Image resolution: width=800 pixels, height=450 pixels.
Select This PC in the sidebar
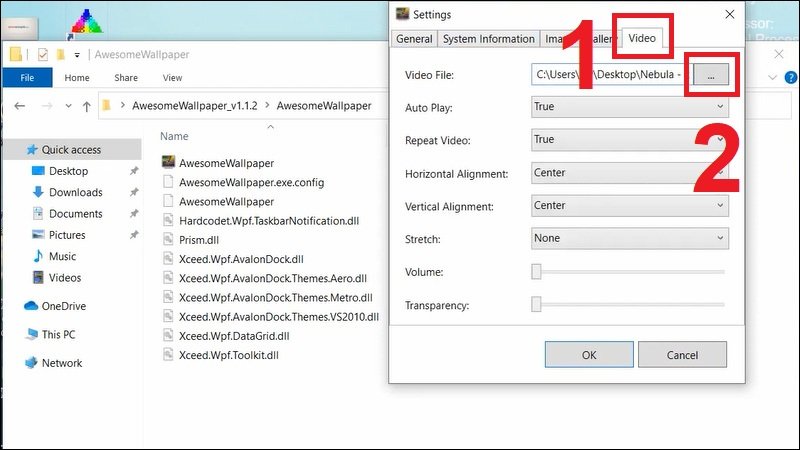coord(58,334)
